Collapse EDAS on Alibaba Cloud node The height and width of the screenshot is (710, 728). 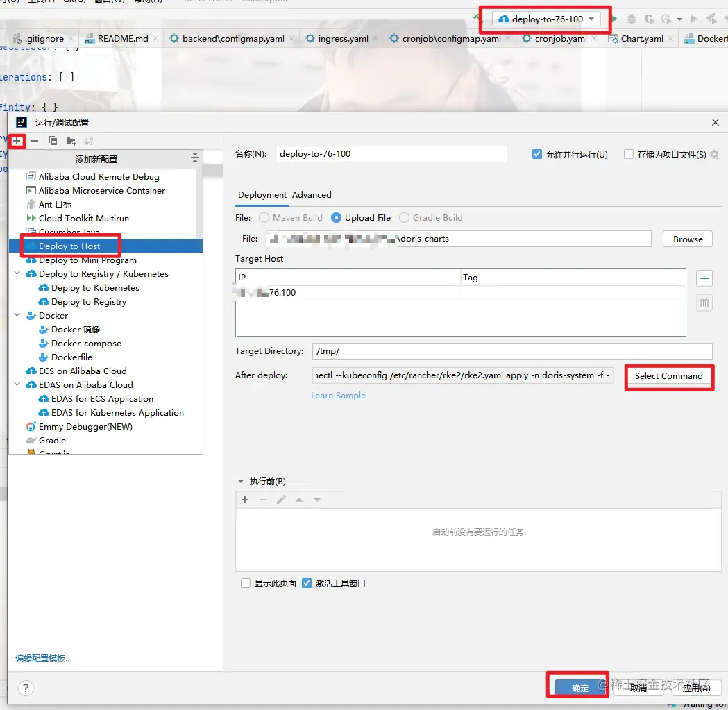click(x=17, y=384)
